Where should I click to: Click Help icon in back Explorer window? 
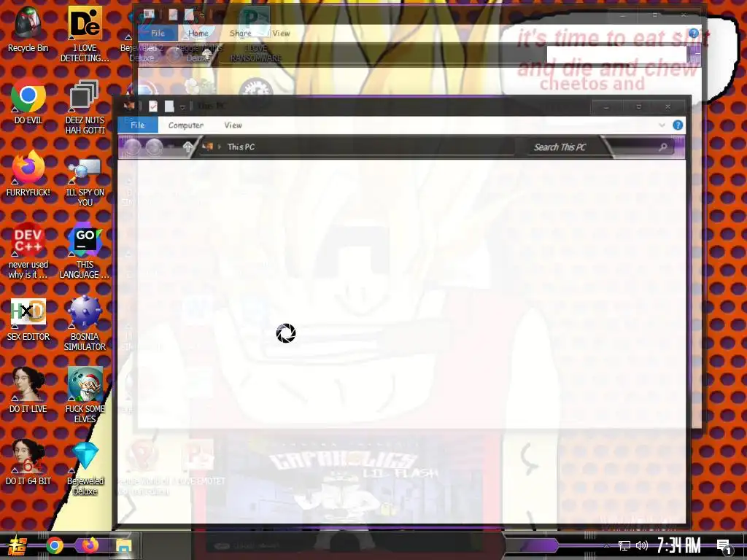coord(694,34)
